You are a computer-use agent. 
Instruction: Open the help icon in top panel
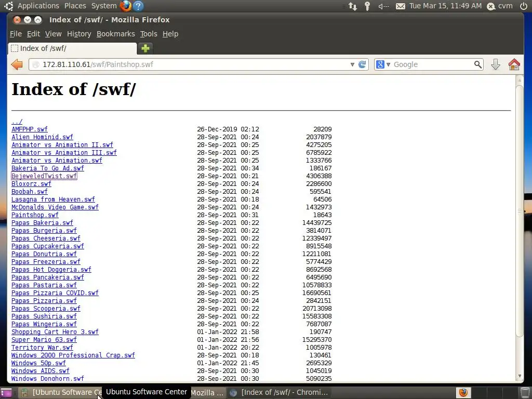pos(138,6)
